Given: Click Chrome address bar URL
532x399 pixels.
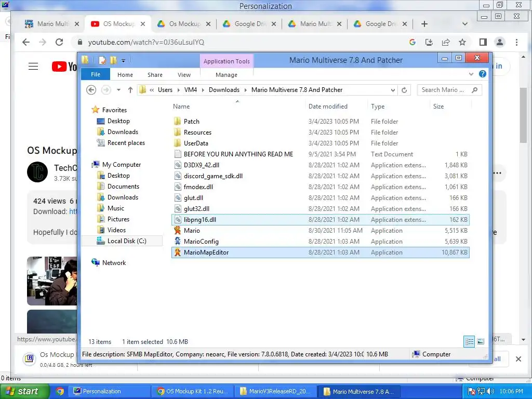Looking at the screenshot, I should click(146, 42).
